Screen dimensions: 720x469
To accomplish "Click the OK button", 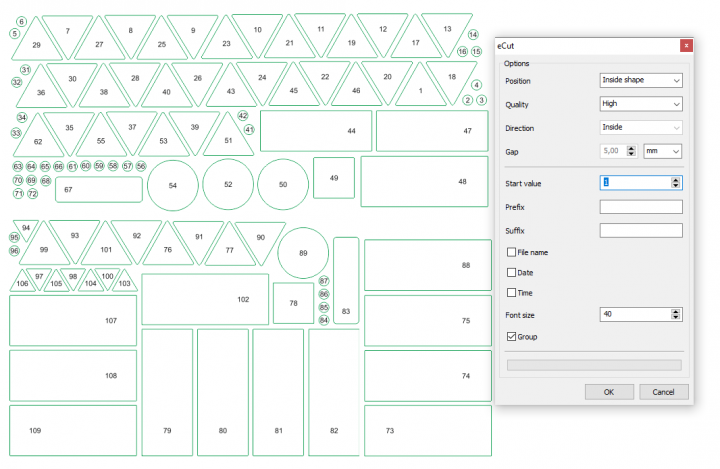I will [609, 391].
